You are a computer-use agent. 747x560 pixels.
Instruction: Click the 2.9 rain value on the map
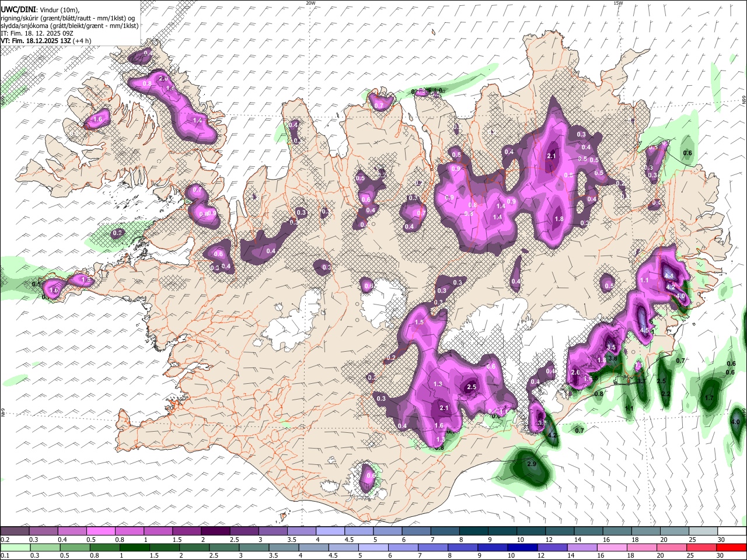click(532, 464)
